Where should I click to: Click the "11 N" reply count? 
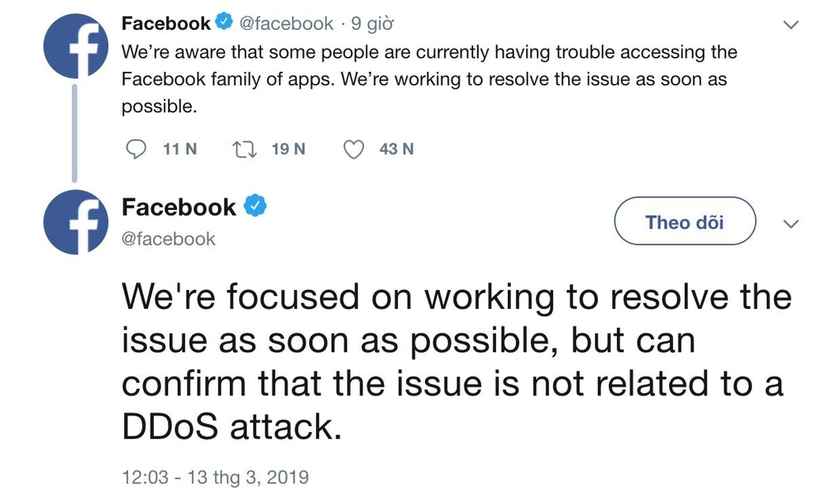click(x=180, y=150)
